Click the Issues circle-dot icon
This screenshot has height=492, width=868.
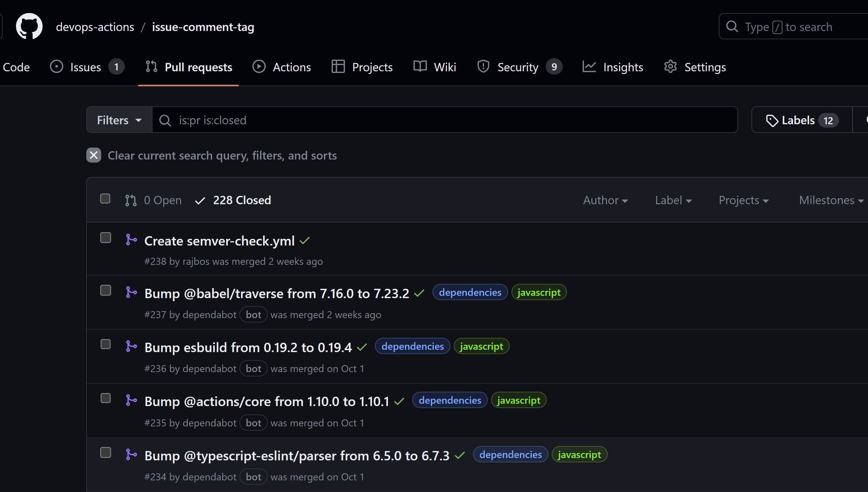(56, 67)
